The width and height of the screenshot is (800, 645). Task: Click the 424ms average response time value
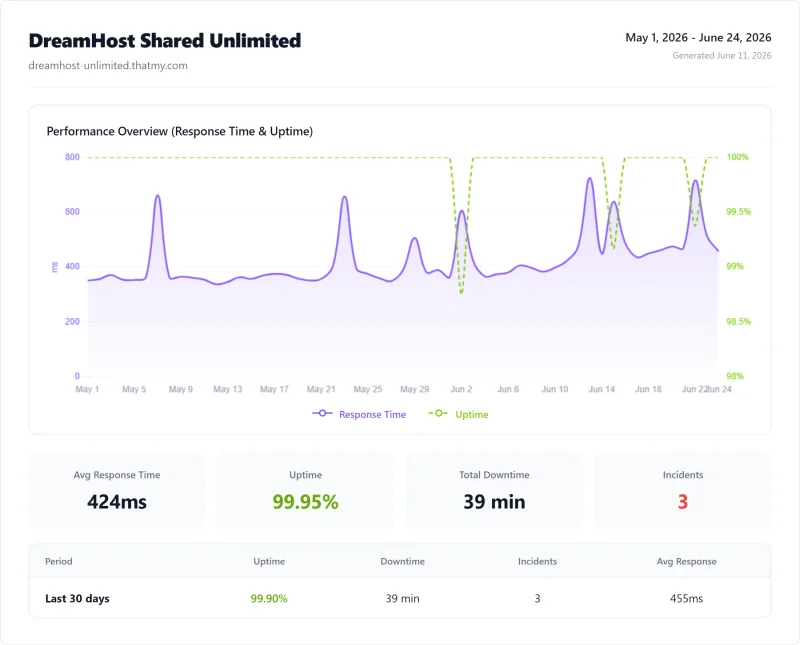(x=117, y=502)
